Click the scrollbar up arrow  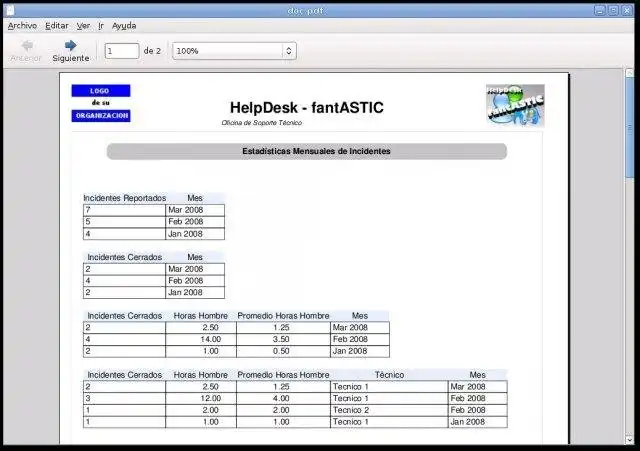(629, 73)
